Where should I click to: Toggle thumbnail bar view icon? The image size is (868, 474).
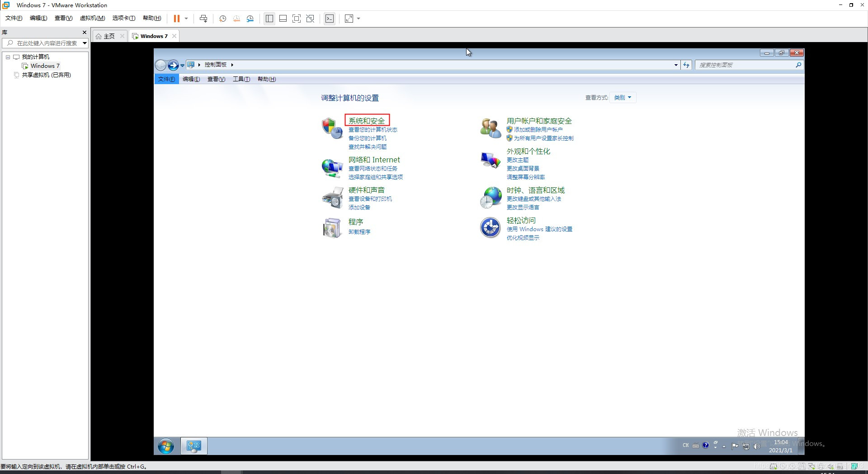point(283,19)
